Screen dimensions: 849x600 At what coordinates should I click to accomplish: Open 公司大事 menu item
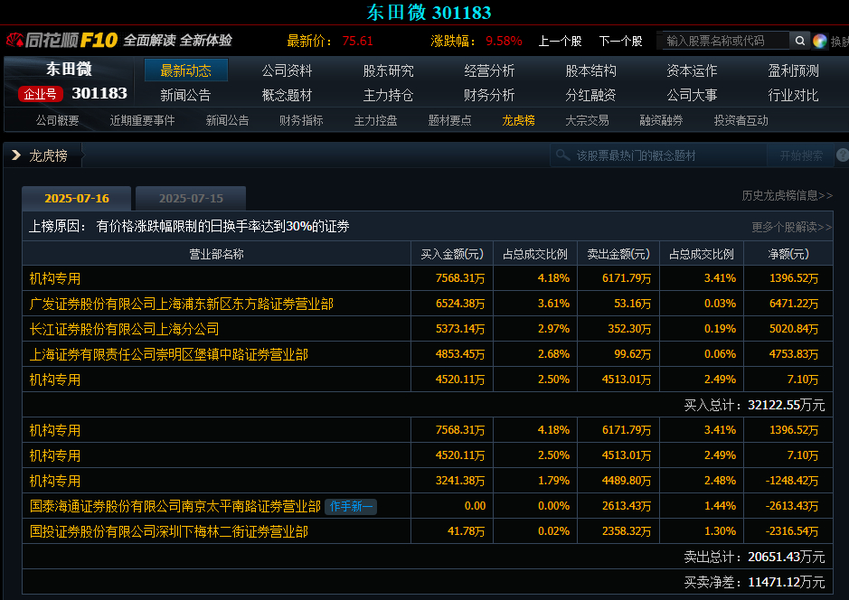click(692, 95)
